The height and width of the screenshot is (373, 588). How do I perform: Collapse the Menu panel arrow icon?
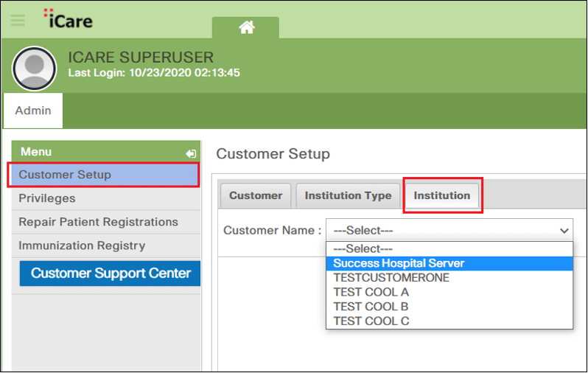(x=191, y=153)
